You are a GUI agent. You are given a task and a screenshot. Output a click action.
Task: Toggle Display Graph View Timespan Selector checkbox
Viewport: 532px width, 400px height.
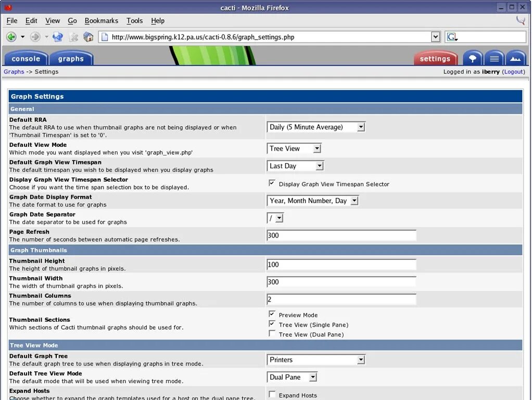(272, 183)
